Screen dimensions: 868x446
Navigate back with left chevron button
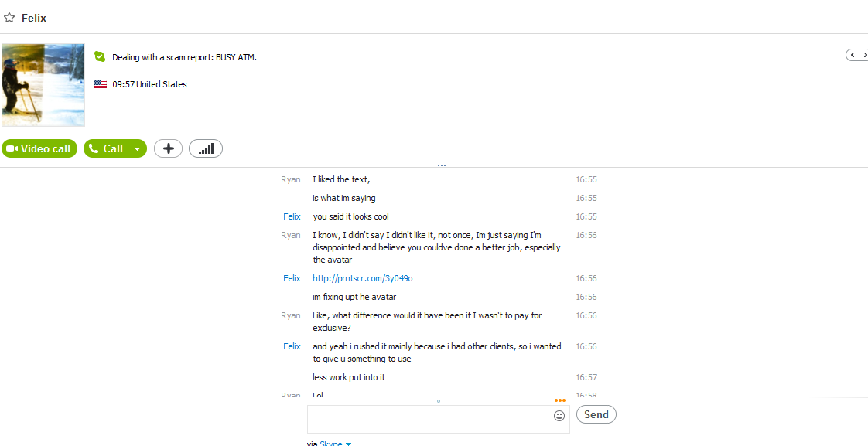(x=852, y=55)
